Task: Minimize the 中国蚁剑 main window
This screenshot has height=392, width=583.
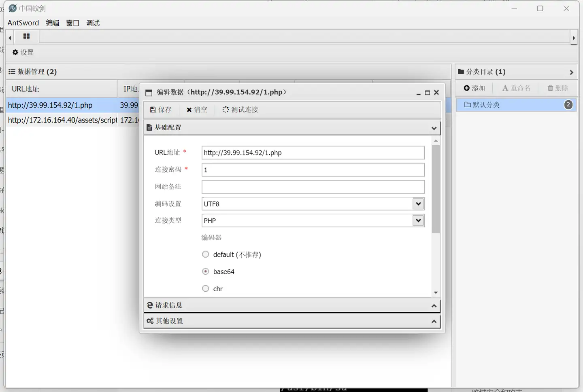Action: click(x=514, y=8)
